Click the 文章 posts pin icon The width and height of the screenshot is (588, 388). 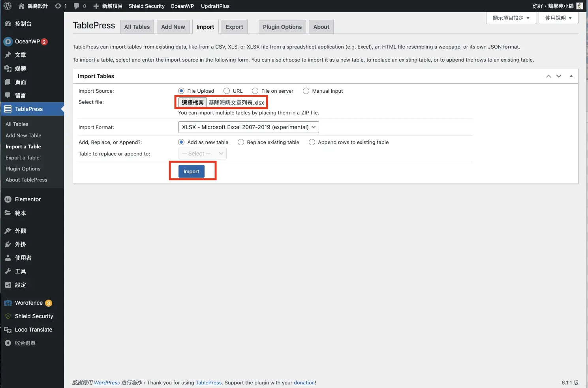pyautogui.click(x=8, y=55)
